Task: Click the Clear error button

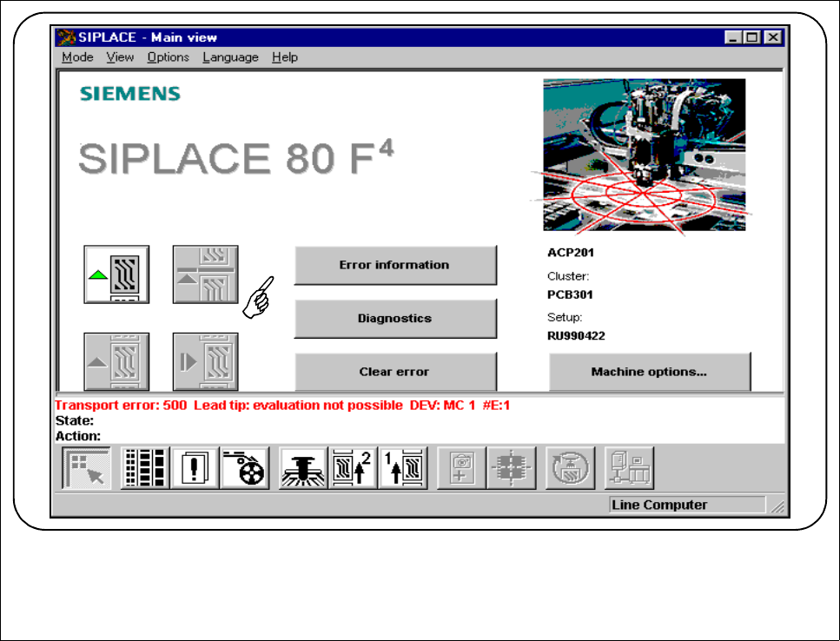Action: click(x=395, y=371)
